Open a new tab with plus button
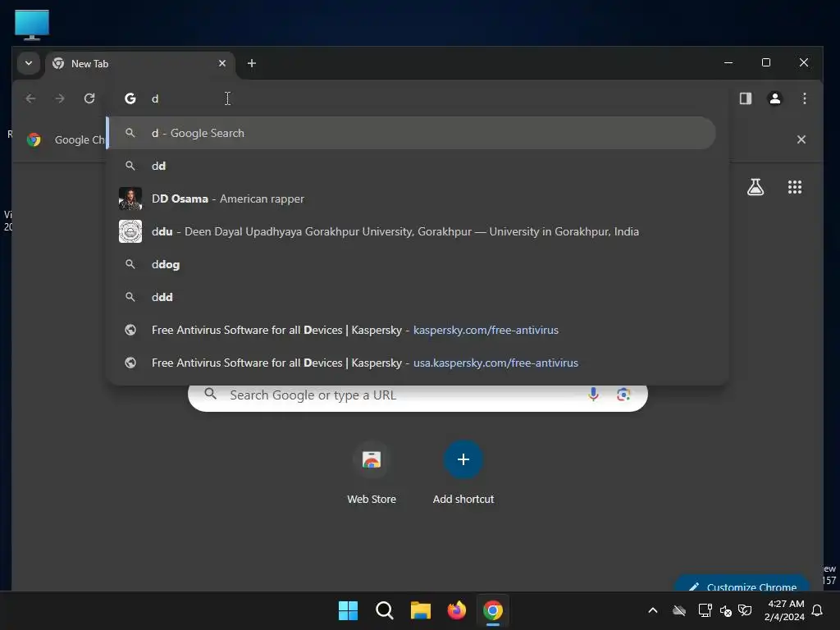The width and height of the screenshot is (840, 630). pyautogui.click(x=251, y=63)
